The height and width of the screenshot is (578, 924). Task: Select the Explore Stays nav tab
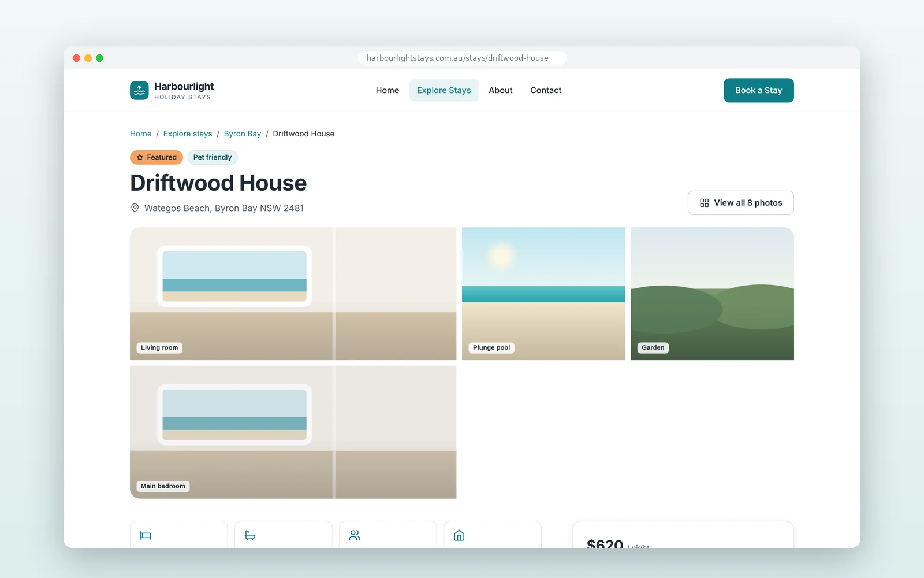(x=444, y=90)
